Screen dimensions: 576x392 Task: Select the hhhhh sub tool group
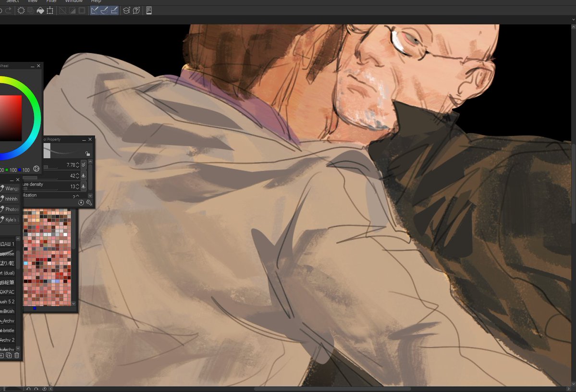pos(10,199)
